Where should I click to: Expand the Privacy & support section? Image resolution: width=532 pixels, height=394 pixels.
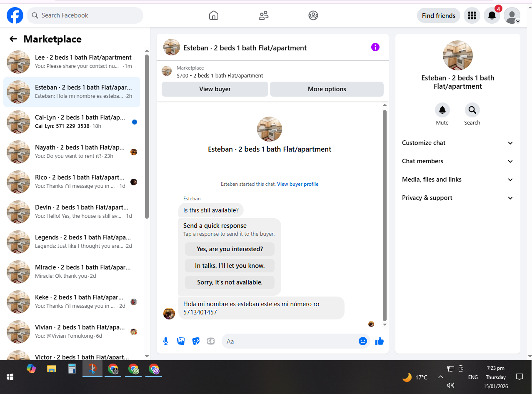click(457, 198)
